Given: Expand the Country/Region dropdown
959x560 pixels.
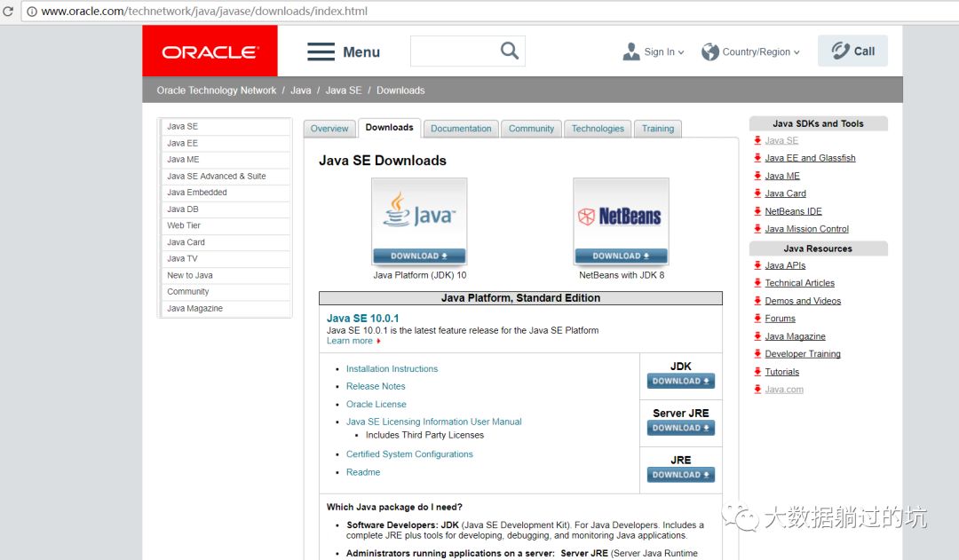Looking at the screenshot, I should (797, 52).
